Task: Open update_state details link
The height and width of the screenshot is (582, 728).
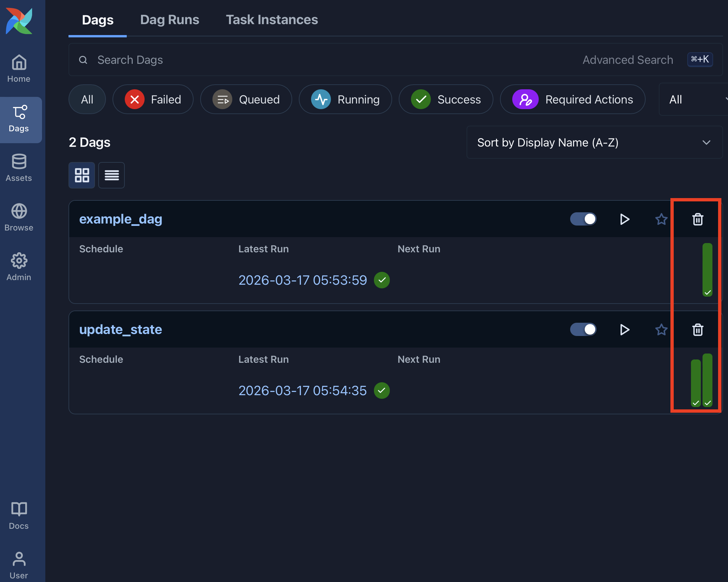Action: tap(120, 330)
